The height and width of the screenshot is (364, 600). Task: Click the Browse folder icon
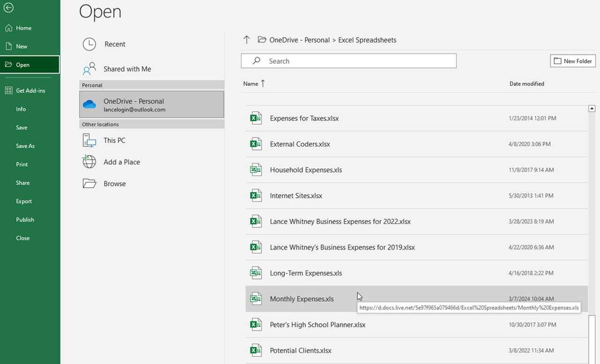click(89, 184)
